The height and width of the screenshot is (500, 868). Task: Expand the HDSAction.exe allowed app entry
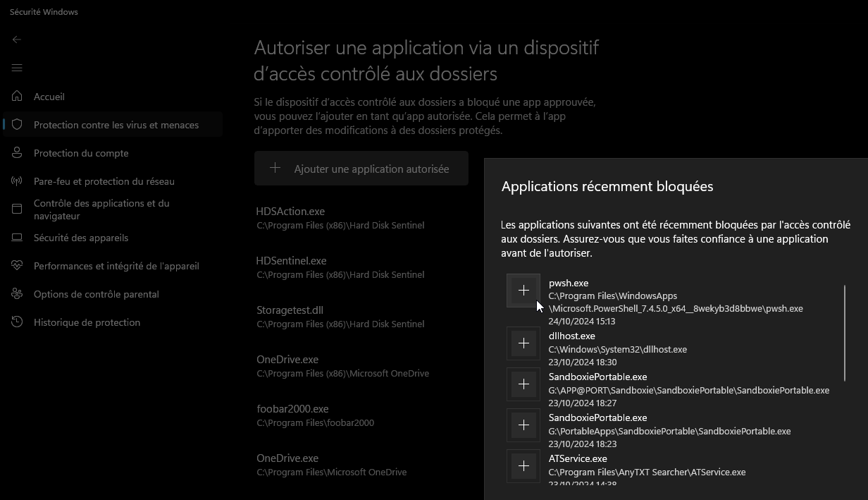coord(340,218)
